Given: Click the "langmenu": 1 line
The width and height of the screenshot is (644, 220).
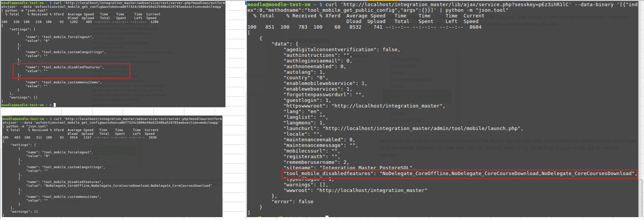Looking at the screenshot, I should pyautogui.click(x=304, y=123).
